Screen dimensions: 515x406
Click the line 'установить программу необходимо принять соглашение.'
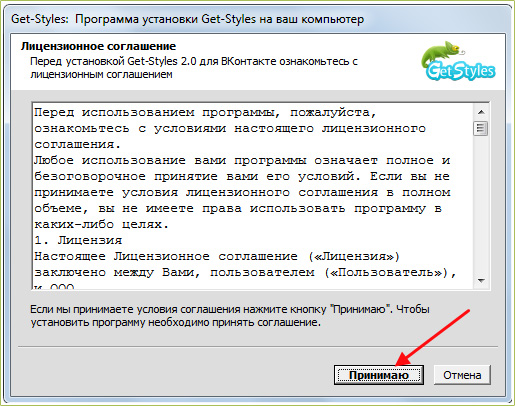point(175,323)
